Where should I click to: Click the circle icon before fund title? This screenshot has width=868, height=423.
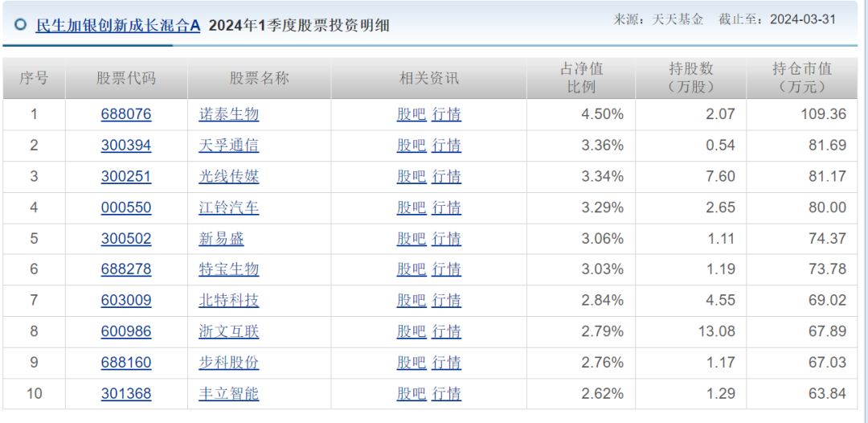(20, 24)
